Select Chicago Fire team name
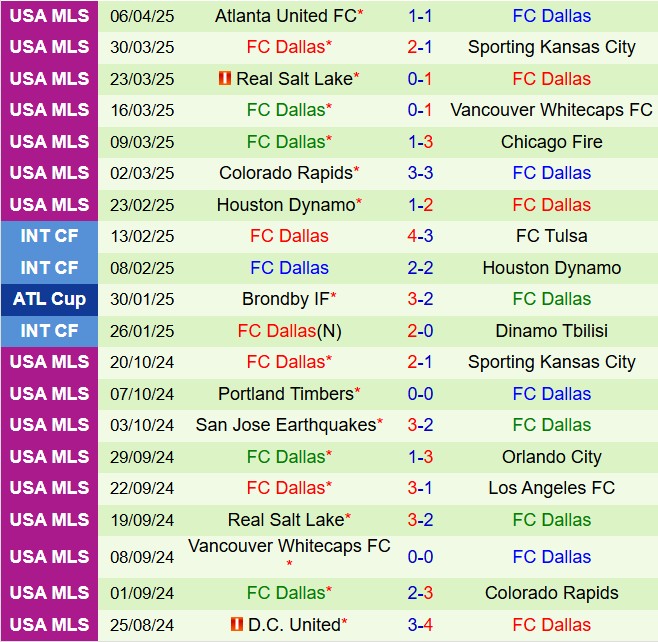Viewport: 658px width, 642px height. pos(551,142)
